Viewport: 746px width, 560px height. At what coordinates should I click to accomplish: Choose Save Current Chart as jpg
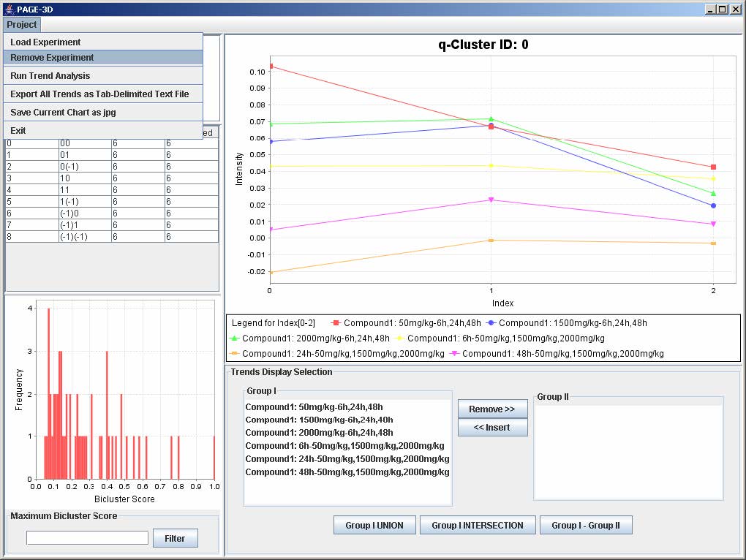click(63, 113)
